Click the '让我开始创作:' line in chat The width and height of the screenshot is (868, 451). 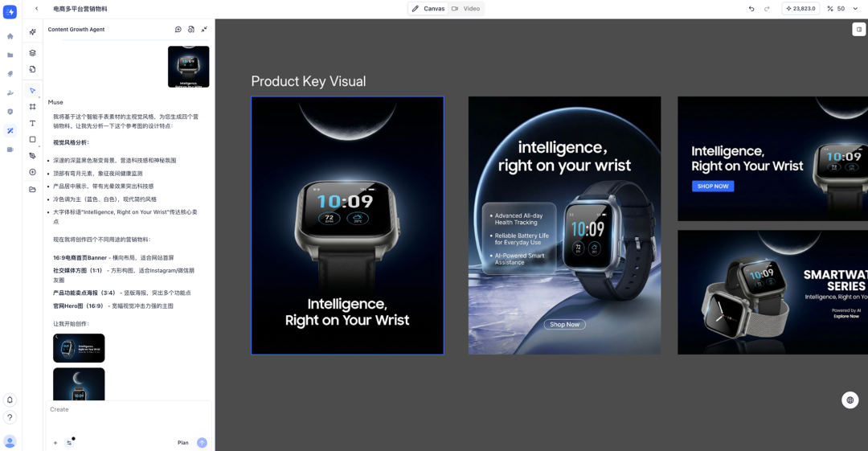click(x=71, y=323)
